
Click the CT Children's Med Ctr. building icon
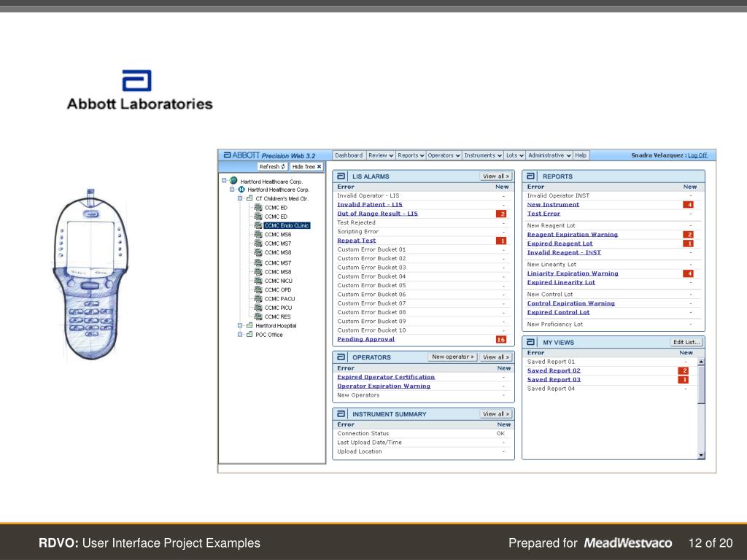pyautogui.click(x=249, y=198)
